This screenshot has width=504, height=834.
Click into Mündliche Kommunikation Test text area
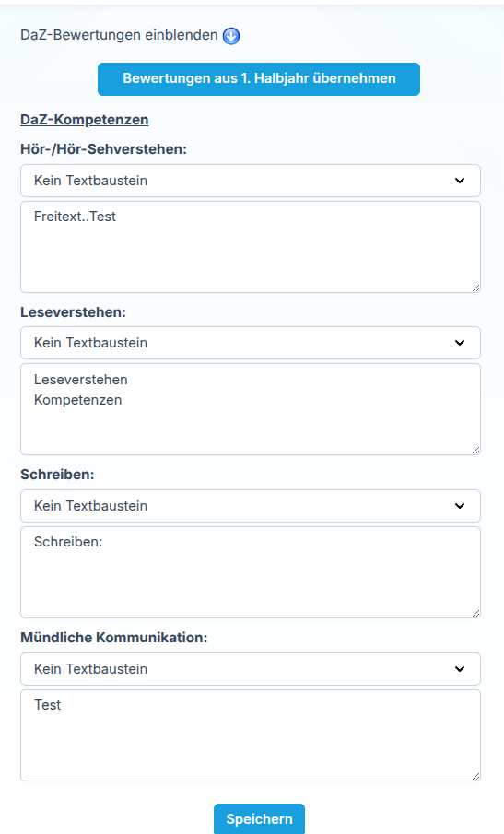coord(251,735)
